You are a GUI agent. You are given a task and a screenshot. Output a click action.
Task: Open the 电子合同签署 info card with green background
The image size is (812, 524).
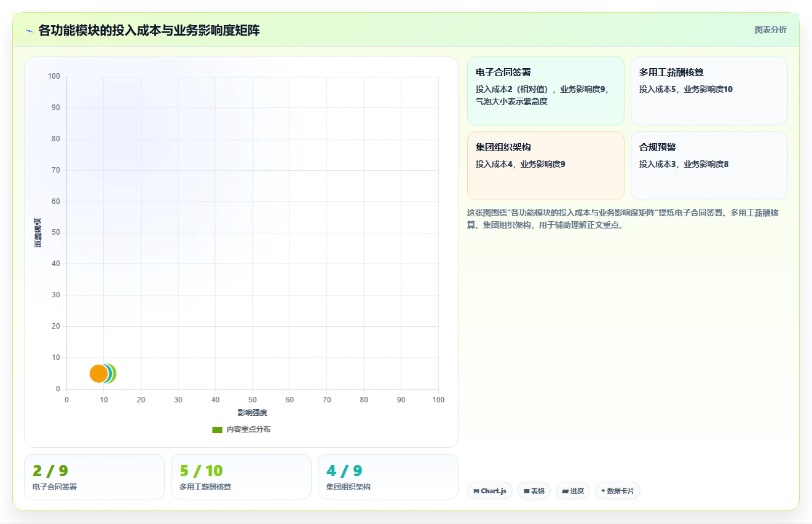545,91
